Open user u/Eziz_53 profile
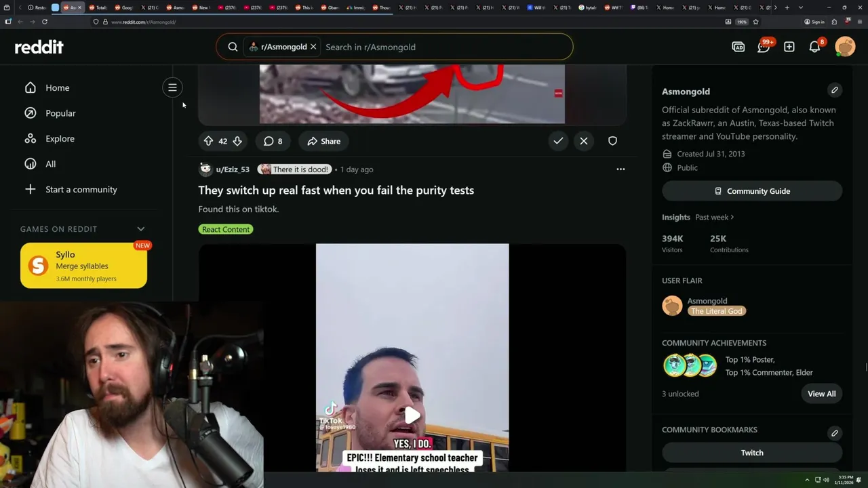868x488 pixels. tap(233, 169)
